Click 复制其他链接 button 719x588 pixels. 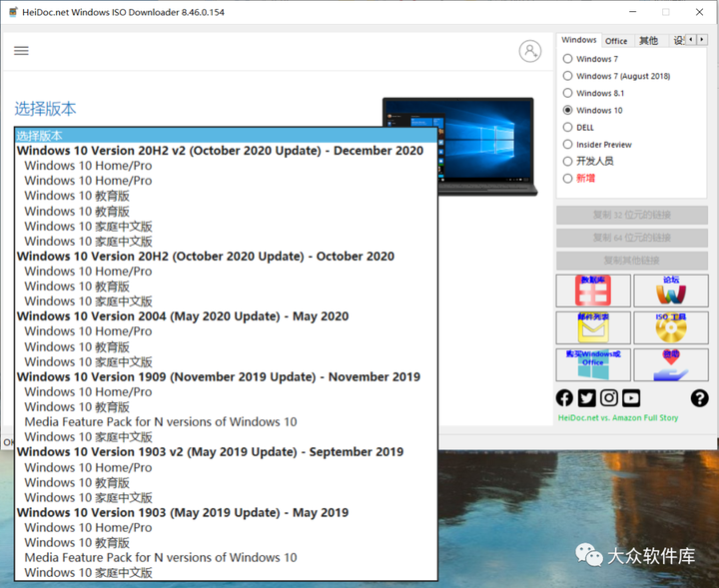[x=632, y=261]
